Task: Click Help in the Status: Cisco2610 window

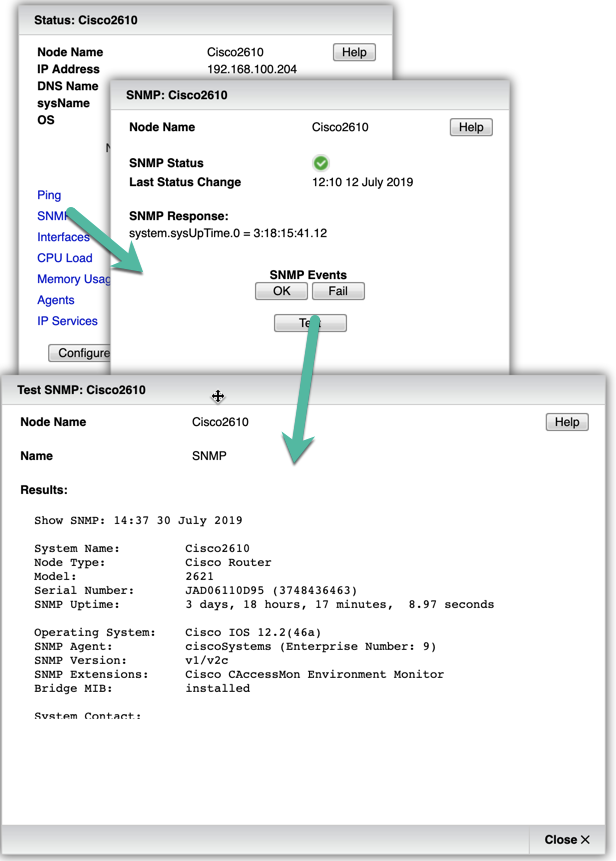Action: 354,52
